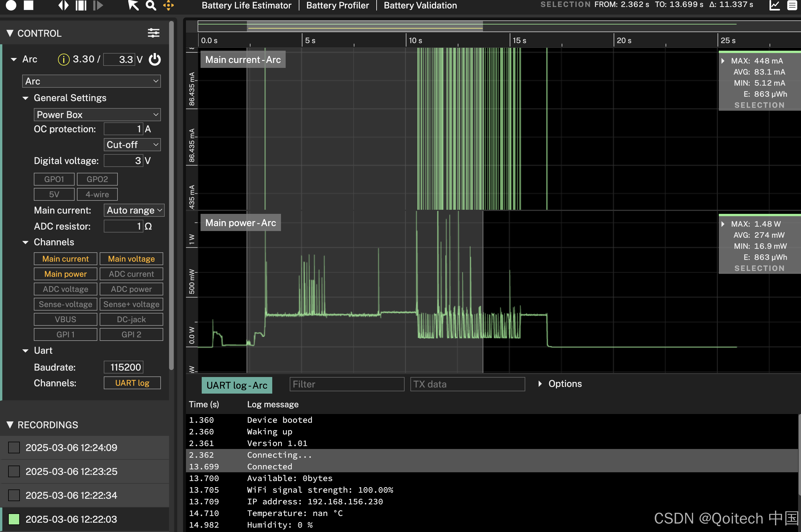The height and width of the screenshot is (532, 801).
Task: Uncheck the green 2025-03-06 12:22:03 recording checkbox
Action: click(14, 519)
